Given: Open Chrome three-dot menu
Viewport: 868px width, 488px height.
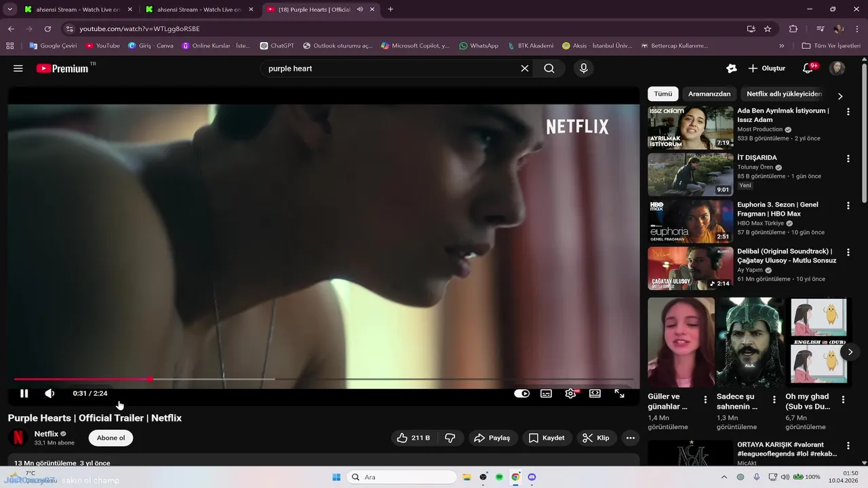Looking at the screenshot, I should coord(856,29).
